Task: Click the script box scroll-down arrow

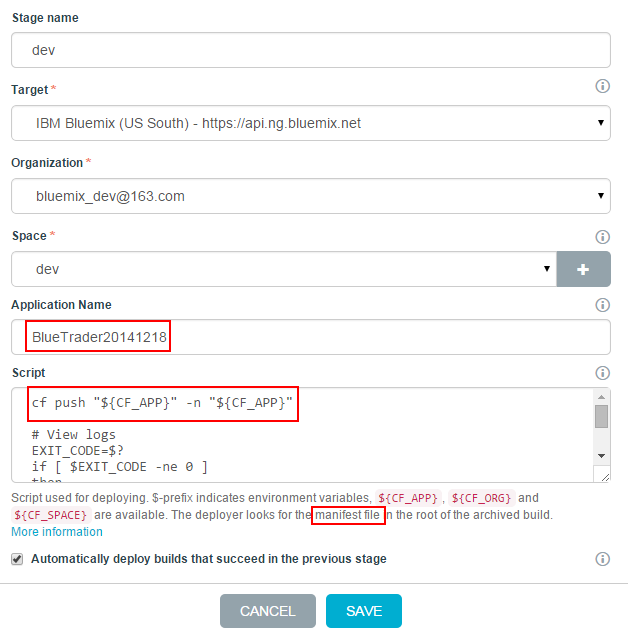Action: (x=601, y=455)
